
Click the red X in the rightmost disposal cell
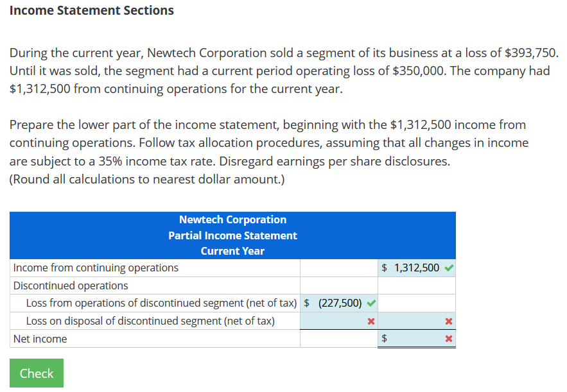coord(449,321)
